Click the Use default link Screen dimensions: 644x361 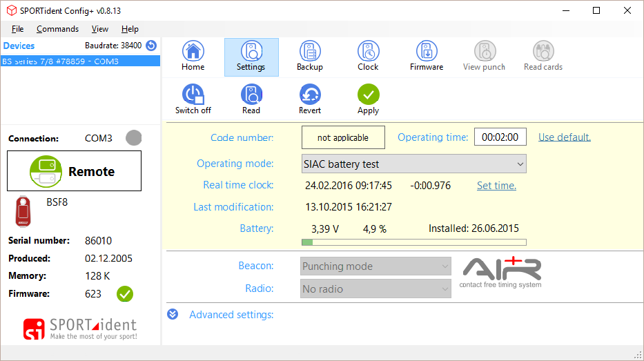[565, 137]
